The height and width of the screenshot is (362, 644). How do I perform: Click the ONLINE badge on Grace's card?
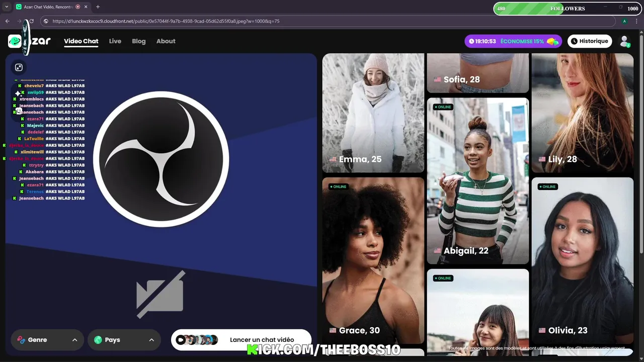click(x=338, y=187)
